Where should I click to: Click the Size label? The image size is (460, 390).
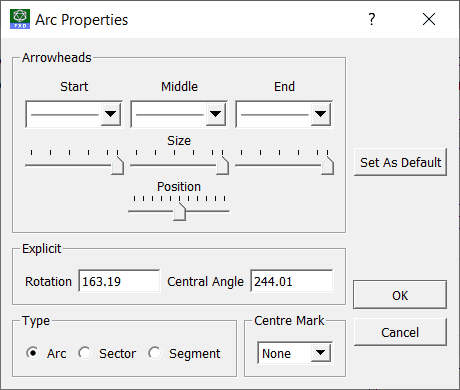pyautogui.click(x=179, y=141)
